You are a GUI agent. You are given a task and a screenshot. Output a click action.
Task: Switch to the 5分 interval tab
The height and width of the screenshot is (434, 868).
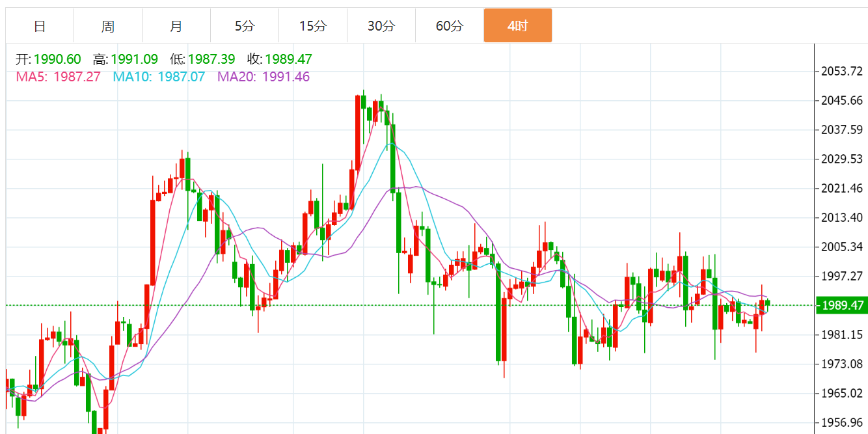(245, 26)
